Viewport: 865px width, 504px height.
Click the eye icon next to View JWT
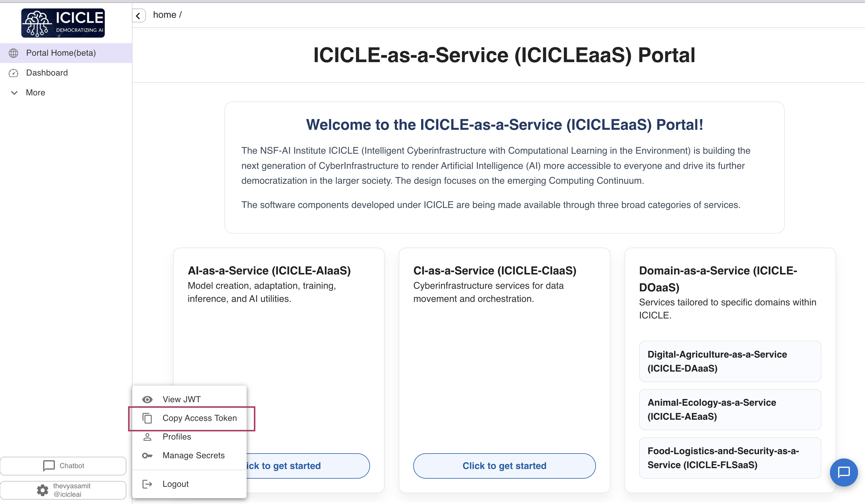click(147, 399)
